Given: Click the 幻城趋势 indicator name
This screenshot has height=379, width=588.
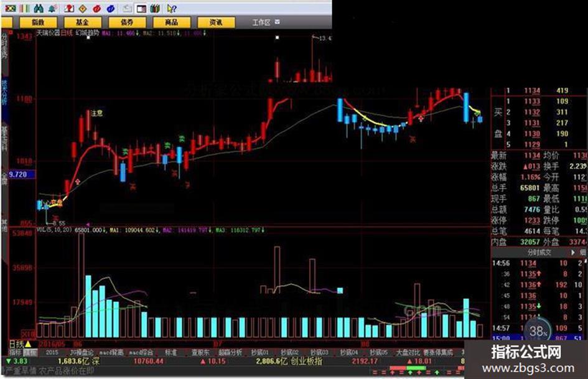Looking at the screenshot, I should 87,33.
